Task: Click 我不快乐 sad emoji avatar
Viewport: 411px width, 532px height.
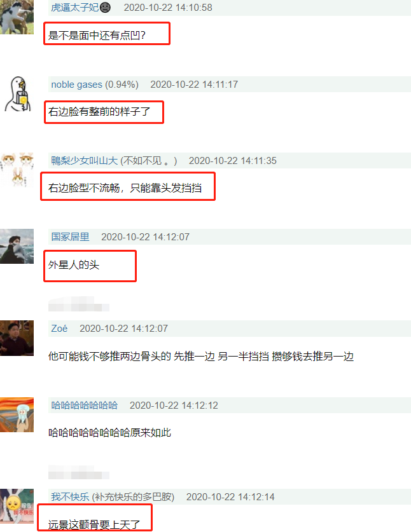Action: tap(17, 506)
